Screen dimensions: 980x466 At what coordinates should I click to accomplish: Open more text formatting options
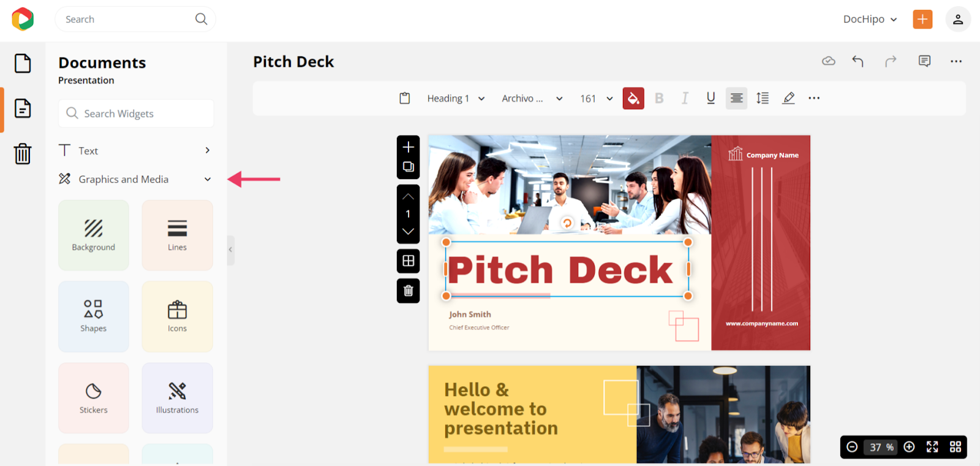[x=814, y=98]
